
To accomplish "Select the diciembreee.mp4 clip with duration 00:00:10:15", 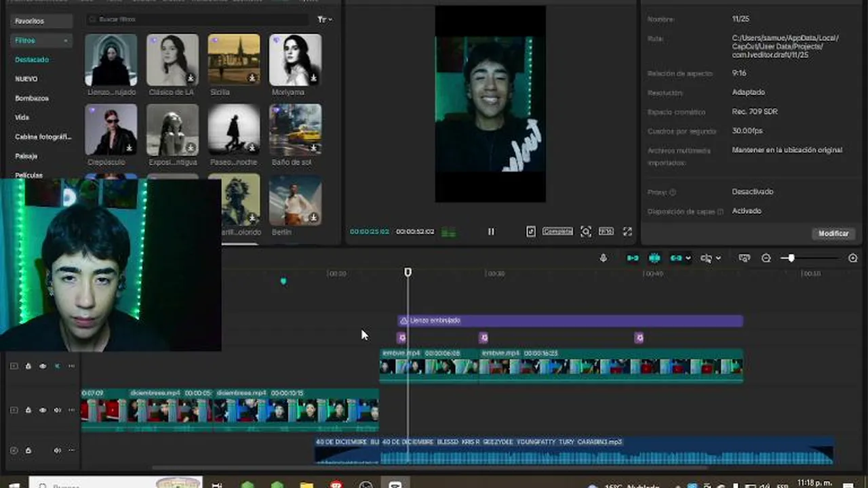I will pyautogui.click(x=296, y=410).
